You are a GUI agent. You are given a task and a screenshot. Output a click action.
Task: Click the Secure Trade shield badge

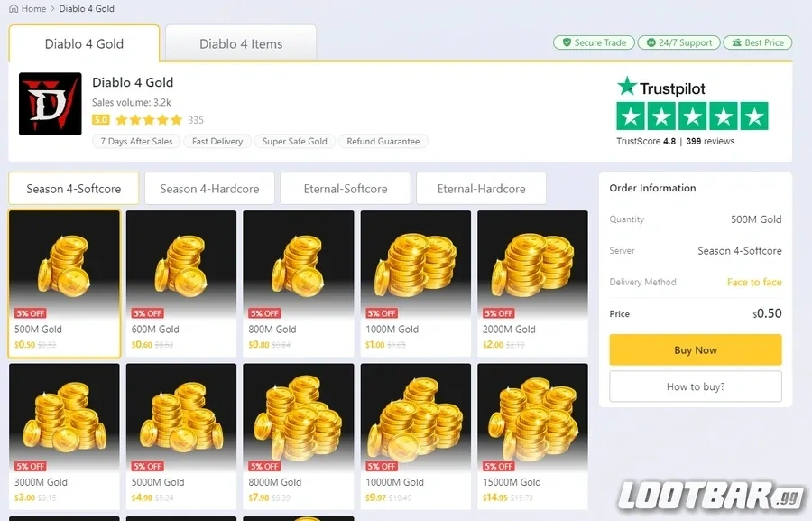click(x=594, y=42)
